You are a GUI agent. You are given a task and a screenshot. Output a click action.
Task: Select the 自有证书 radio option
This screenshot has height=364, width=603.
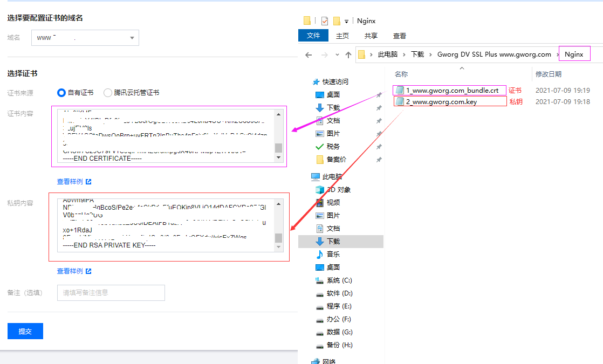(x=61, y=93)
